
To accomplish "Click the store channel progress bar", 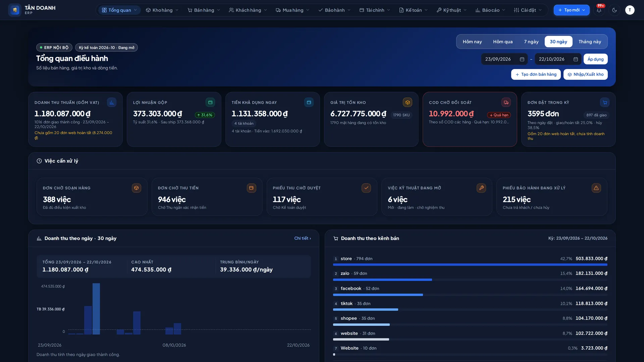I will [470, 265].
